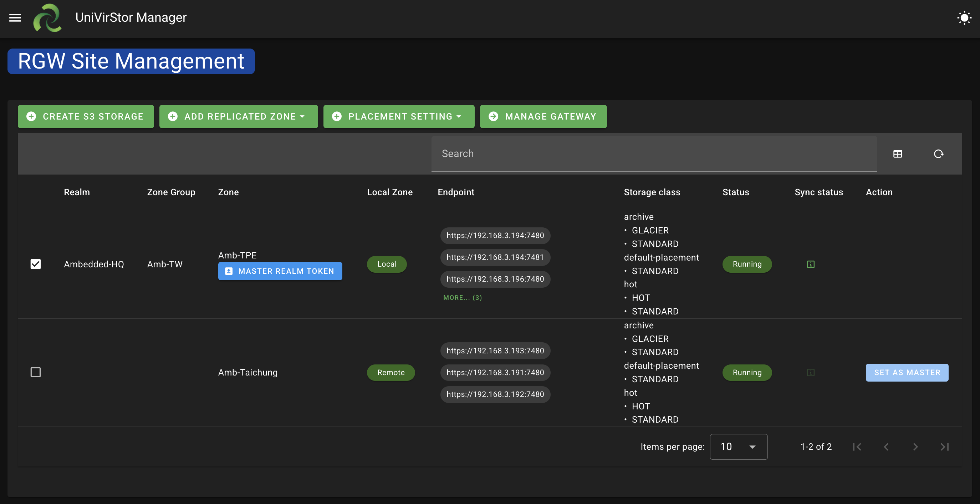
Task: Click Manage Gateway button
Action: click(543, 116)
